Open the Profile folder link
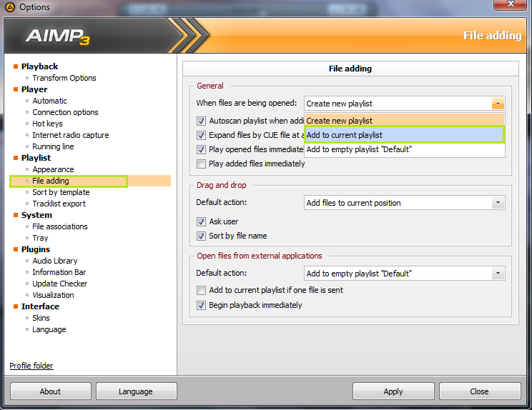 click(x=31, y=366)
